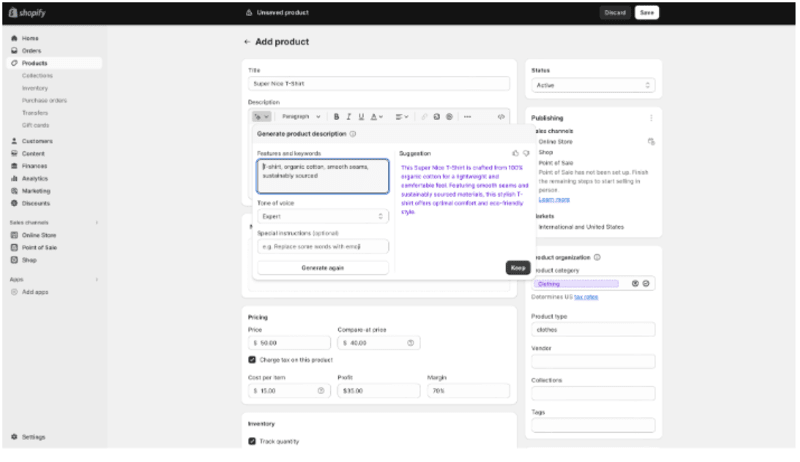This screenshot has height=462, width=800.
Task: Toggle bold formatting in description toolbar
Action: [336, 117]
